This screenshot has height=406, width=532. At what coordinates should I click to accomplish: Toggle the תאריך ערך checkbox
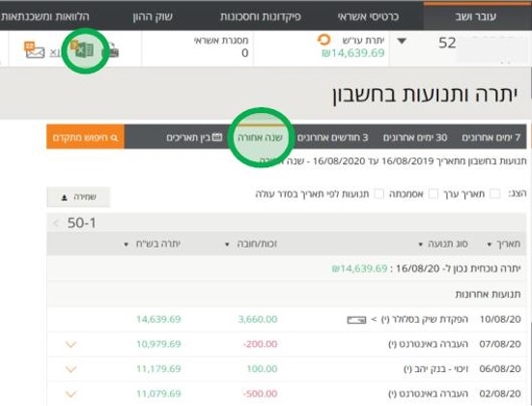click(494, 194)
